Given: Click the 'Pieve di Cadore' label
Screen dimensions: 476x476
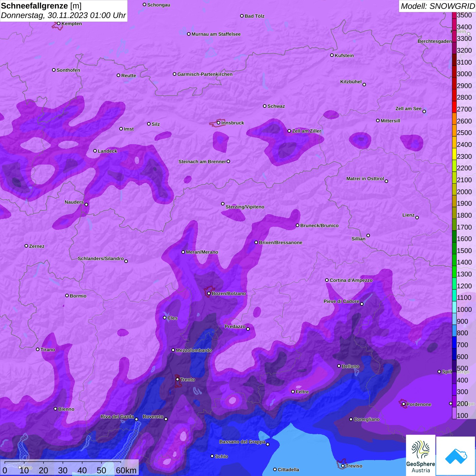Looking at the screenshot, I should point(341,302).
